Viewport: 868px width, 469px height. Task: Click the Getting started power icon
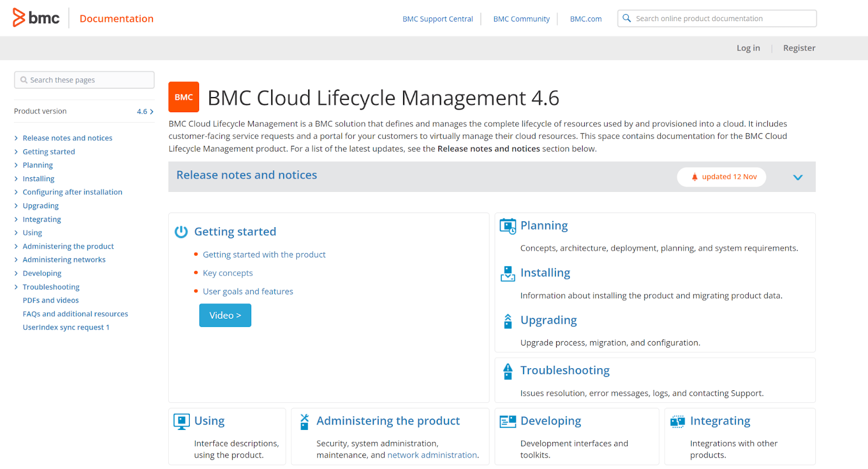181,232
